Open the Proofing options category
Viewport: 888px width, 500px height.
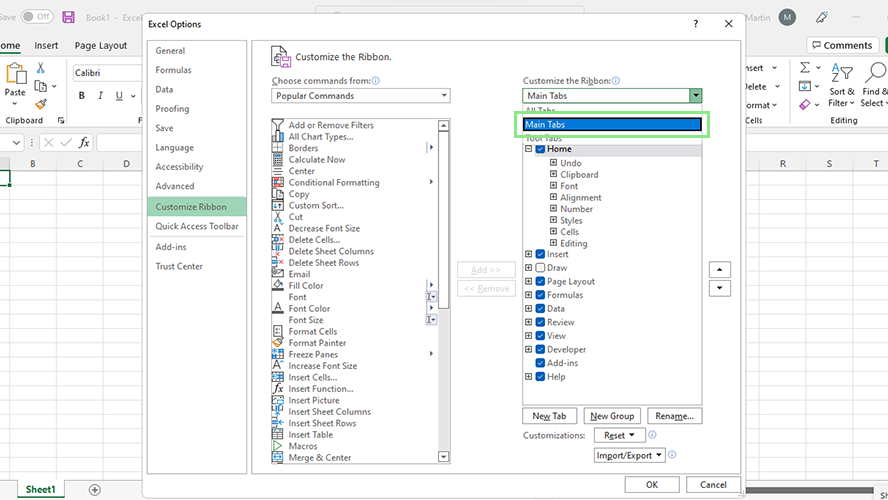click(x=172, y=108)
